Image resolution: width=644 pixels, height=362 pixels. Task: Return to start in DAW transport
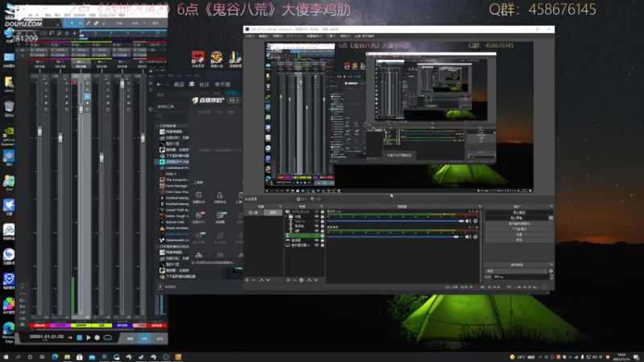pyautogui.click(x=70, y=338)
